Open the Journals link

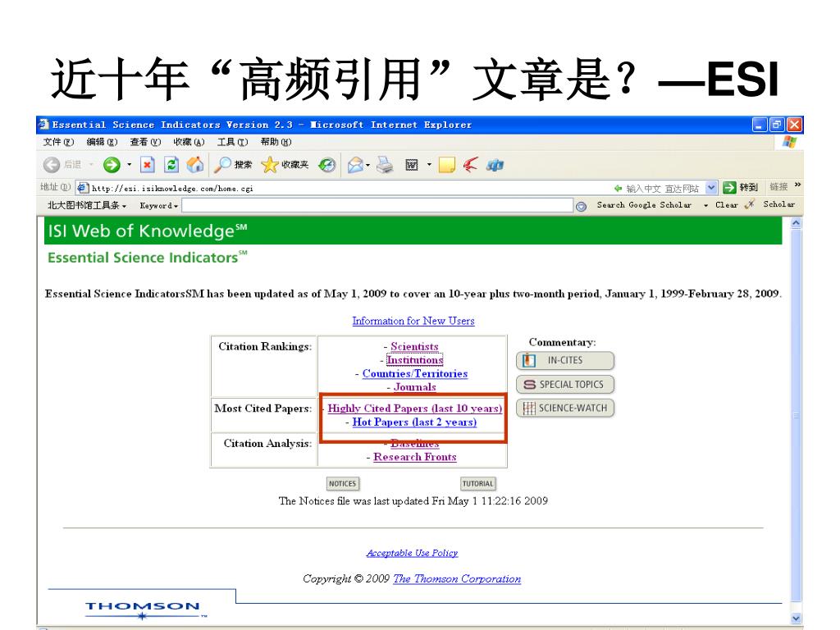pyautogui.click(x=414, y=387)
